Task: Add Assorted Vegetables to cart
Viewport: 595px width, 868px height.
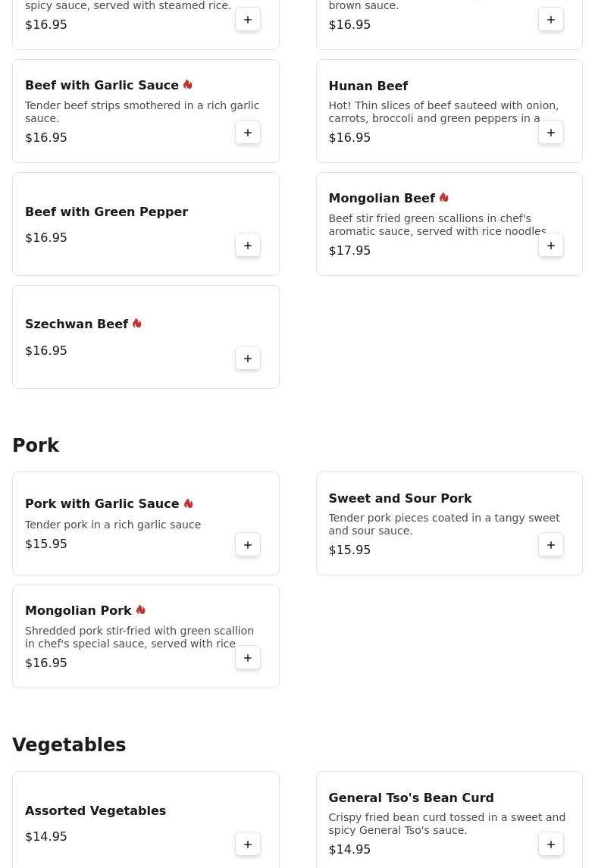Action: click(248, 844)
